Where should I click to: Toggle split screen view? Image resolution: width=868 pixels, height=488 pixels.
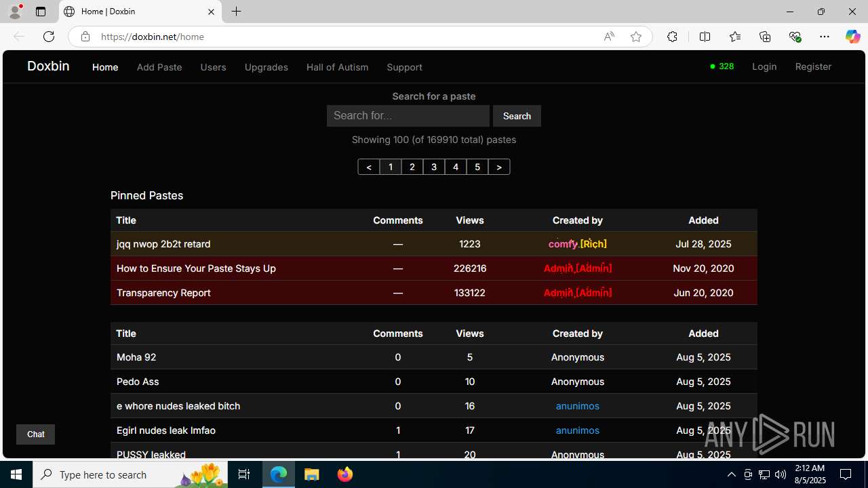tap(705, 37)
